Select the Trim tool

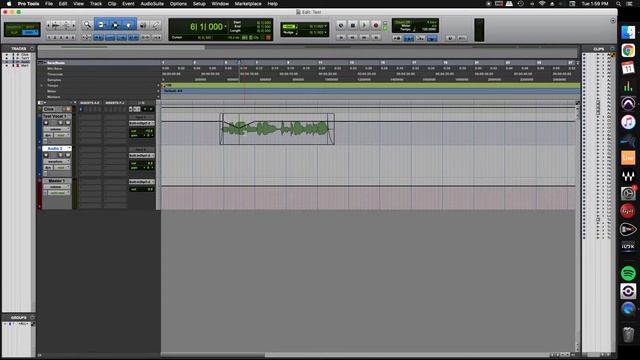point(101,25)
